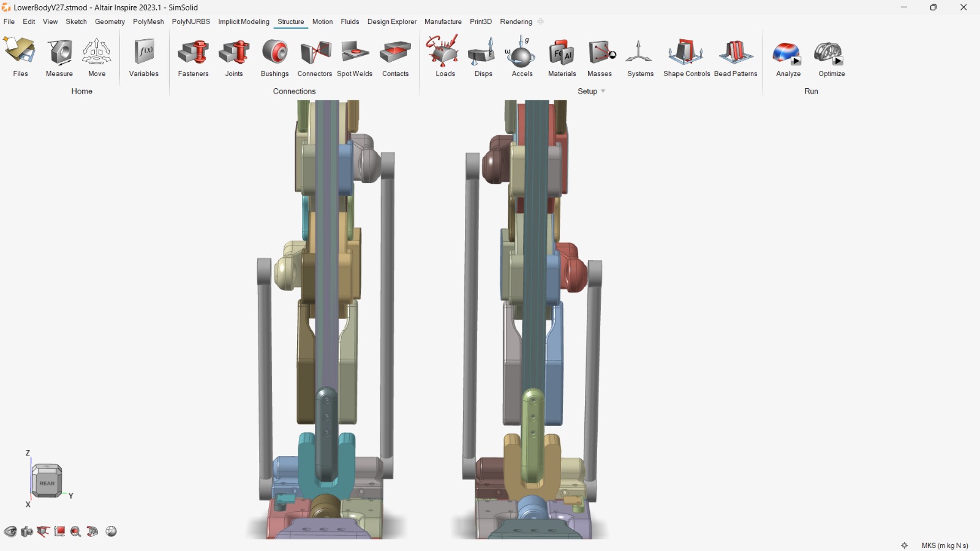This screenshot has height=551, width=980.
Task: Launch the Optimize tool
Action: coord(831,57)
